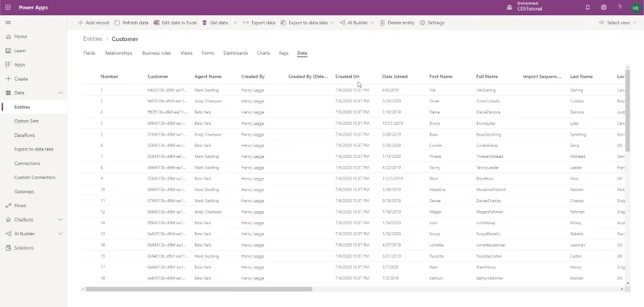
Task: Switch to the Keys tab
Action: pyautogui.click(x=283, y=53)
